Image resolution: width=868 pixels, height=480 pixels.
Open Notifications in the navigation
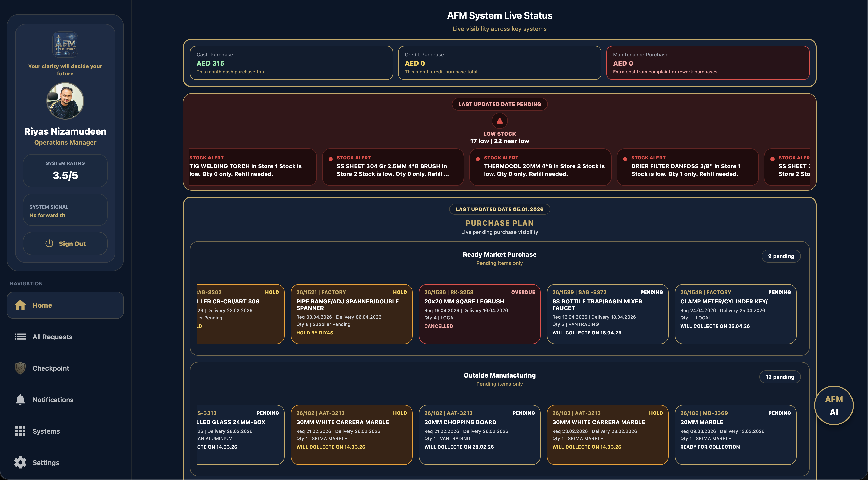coord(65,400)
